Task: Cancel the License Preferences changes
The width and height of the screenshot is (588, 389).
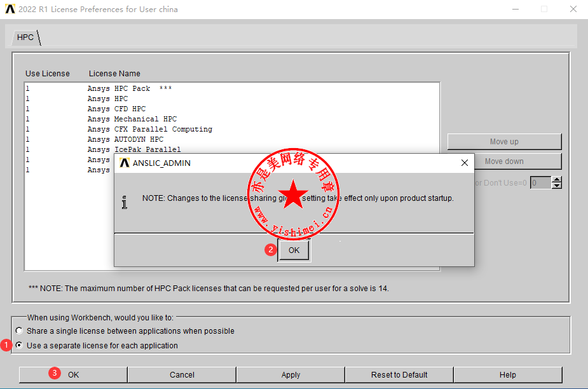Action: point(182,375)
